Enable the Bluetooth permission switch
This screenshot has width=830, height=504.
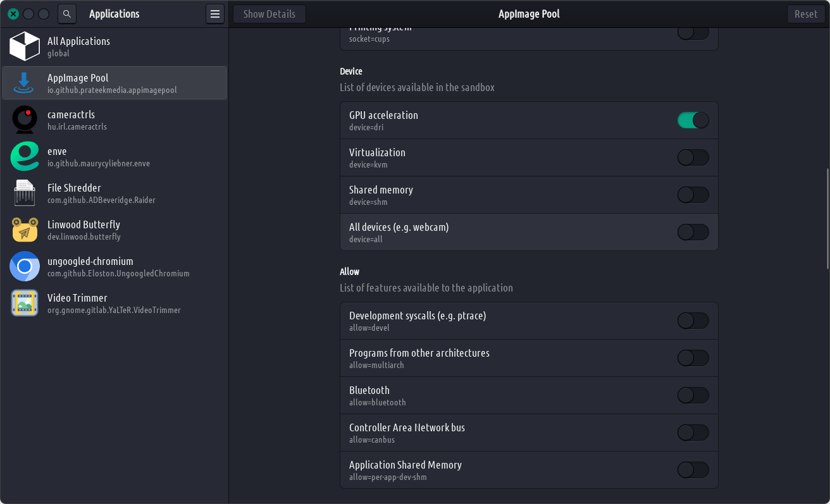pos(693,395)
